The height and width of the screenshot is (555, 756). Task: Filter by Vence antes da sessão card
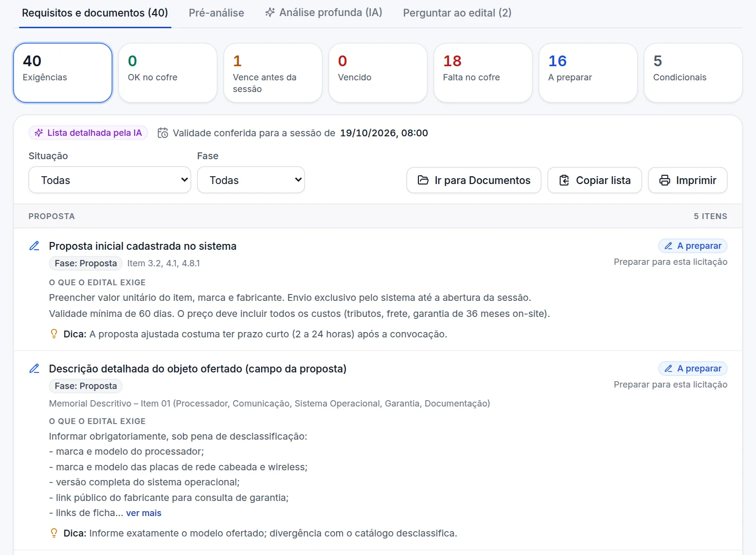click(x=273, y=73)
